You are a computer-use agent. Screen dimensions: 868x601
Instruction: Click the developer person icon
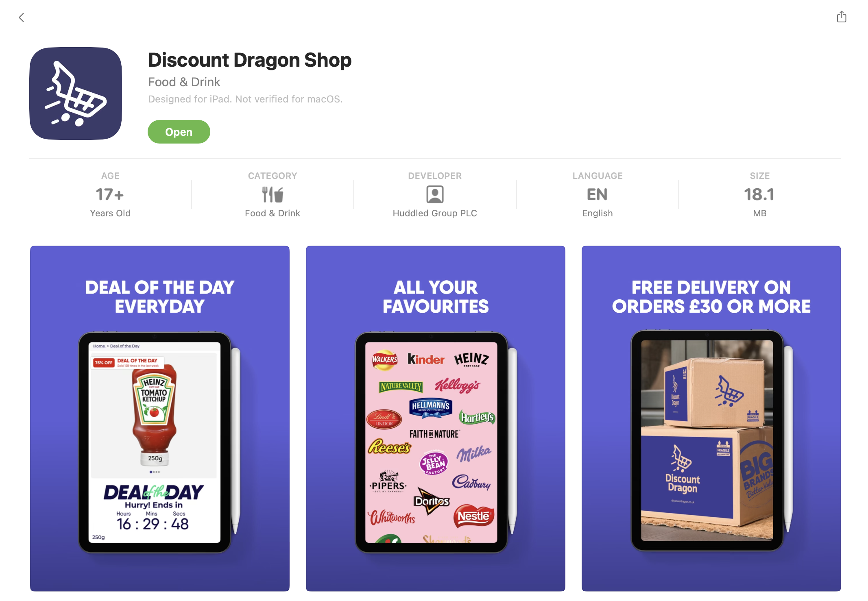[435, 195]
